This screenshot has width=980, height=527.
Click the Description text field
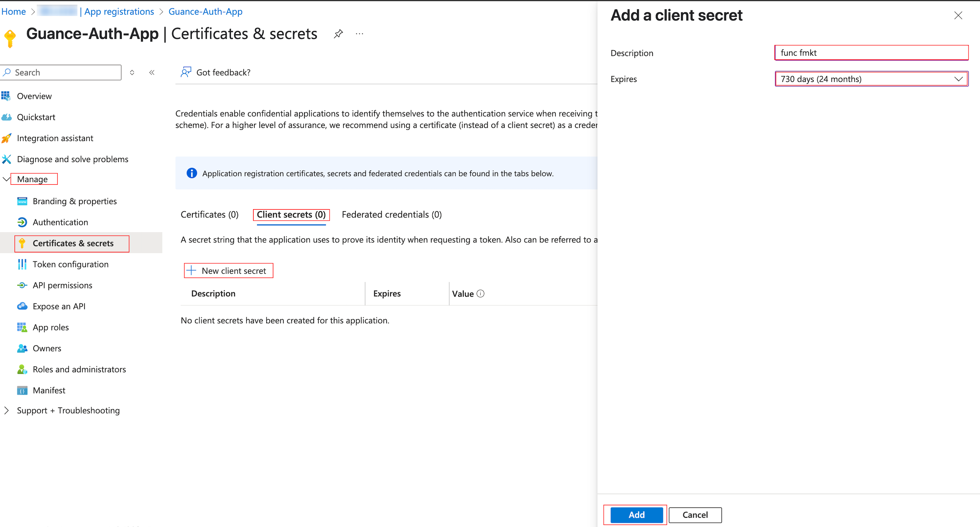(x=871, y=53)
